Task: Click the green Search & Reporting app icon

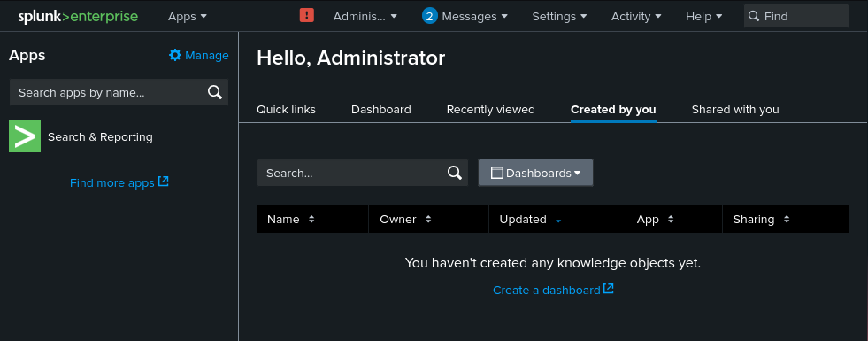Action: coord(25,136)
